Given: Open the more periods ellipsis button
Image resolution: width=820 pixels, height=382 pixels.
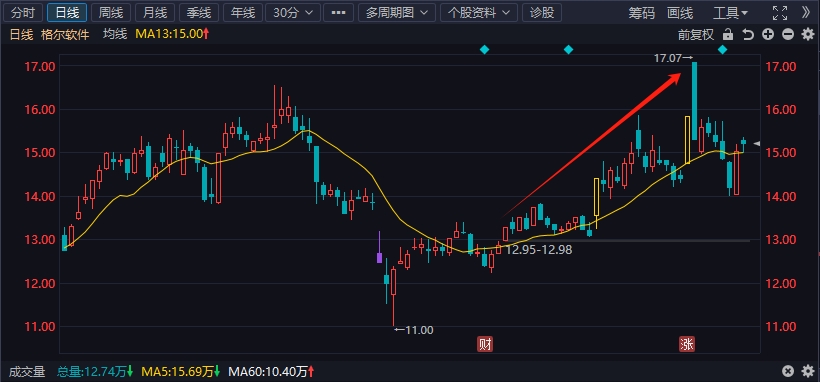Looking at the screenshot, I should 338,13.
